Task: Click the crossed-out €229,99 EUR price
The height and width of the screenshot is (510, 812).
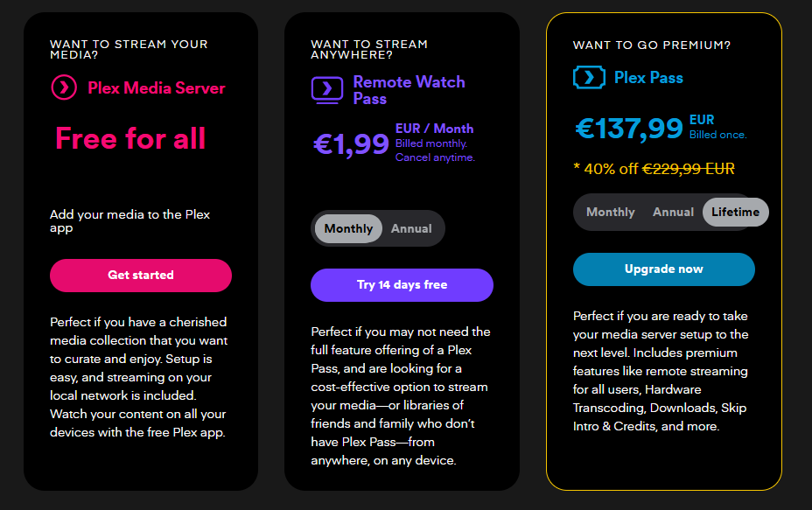Action: (689, 169)
